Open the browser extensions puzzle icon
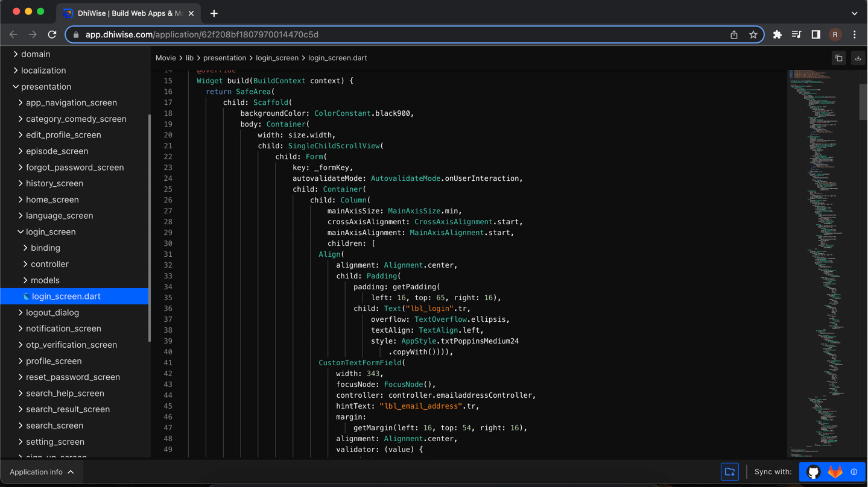The height and width of the screenshot is (487, 868). coord(777,34)
